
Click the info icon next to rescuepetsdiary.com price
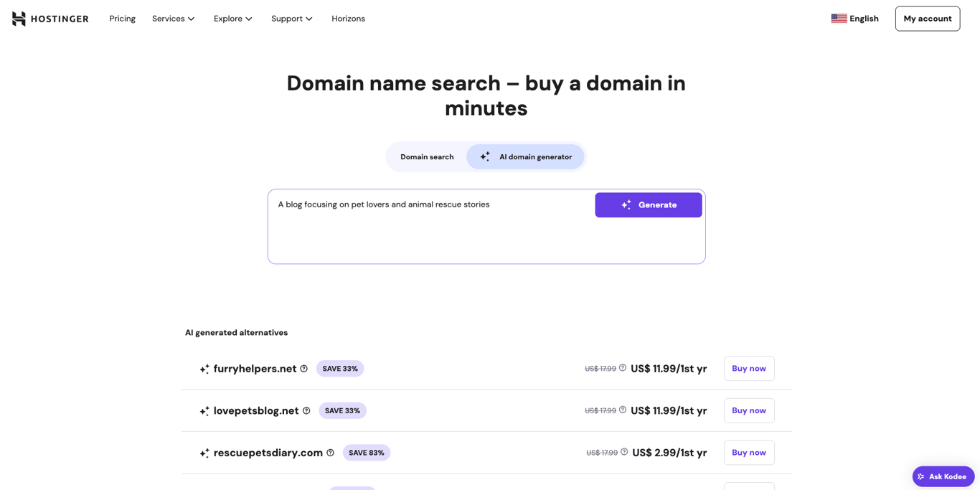623,453
